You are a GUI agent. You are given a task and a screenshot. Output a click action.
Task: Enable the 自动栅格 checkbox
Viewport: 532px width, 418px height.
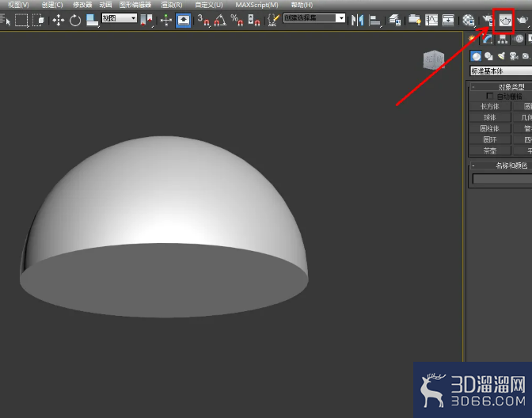tap(489, 96)
